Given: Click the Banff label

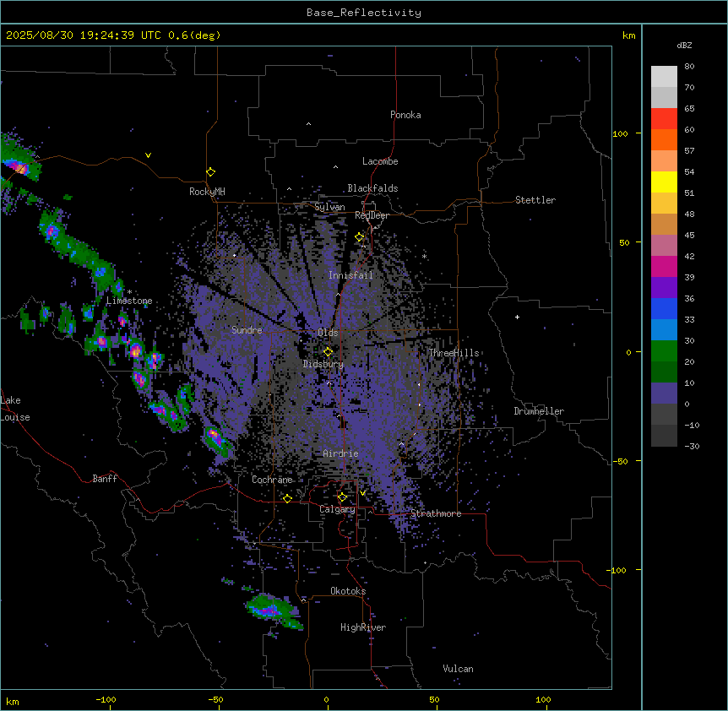Looking at the screenshot, I should [105, 479].
